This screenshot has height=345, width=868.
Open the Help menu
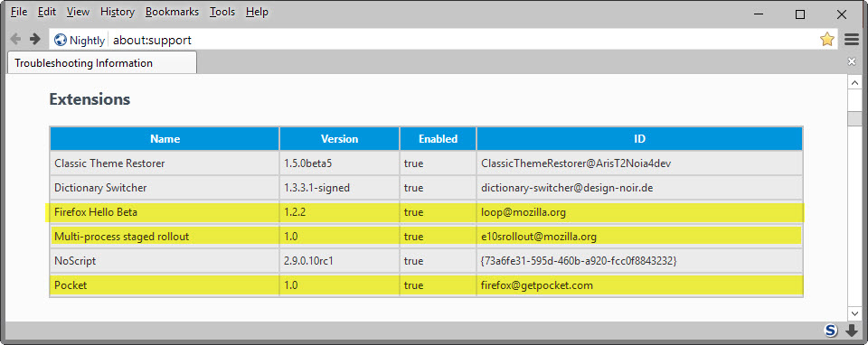pos(257,12)
